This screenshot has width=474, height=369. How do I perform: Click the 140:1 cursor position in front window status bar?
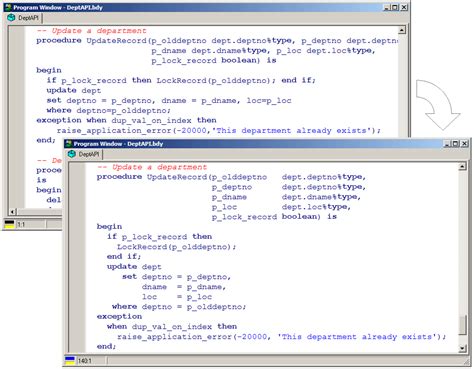(x=84, y=361)
